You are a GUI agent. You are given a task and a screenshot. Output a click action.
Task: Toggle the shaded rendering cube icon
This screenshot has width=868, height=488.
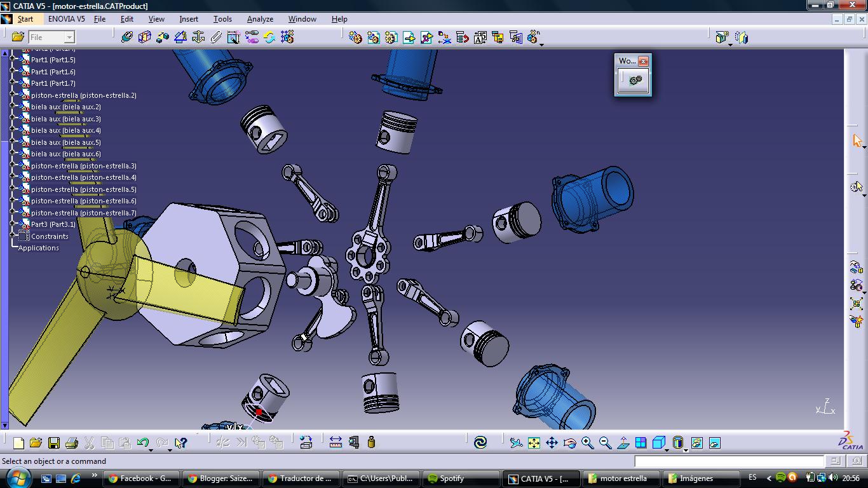point(660,441)
